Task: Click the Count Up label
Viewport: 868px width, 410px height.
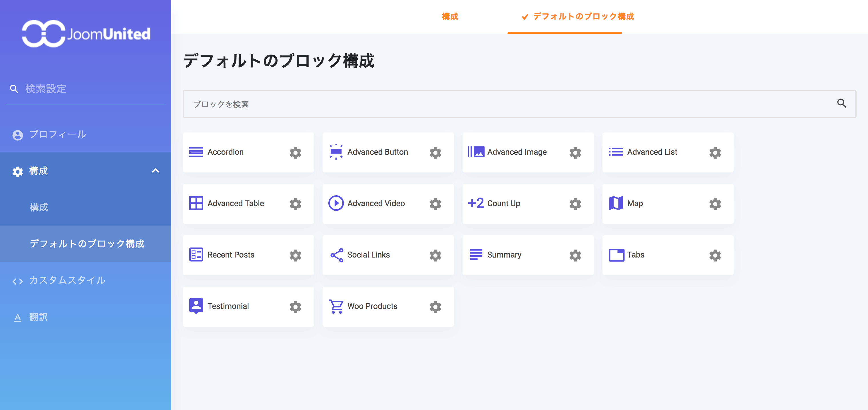Action: pyautogui.click(x=504, y=204)
